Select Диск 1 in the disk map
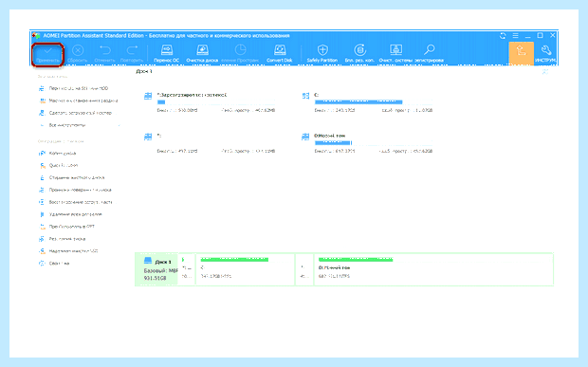The image size is (588, 367). click(x=156, y=270)
